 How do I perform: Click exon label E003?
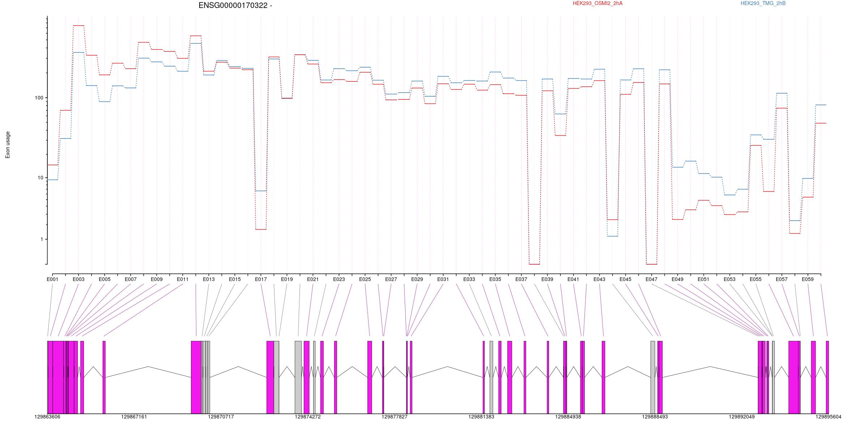[78, 279]
